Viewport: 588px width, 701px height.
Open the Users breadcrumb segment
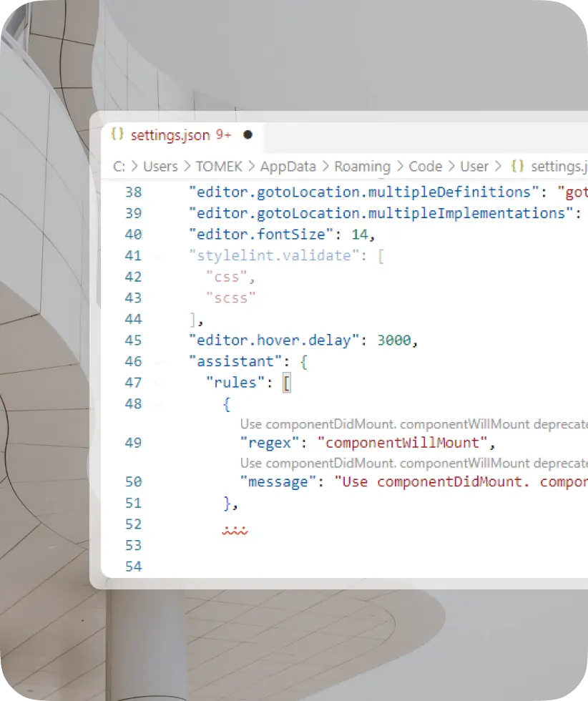click(x=160, y=166)
